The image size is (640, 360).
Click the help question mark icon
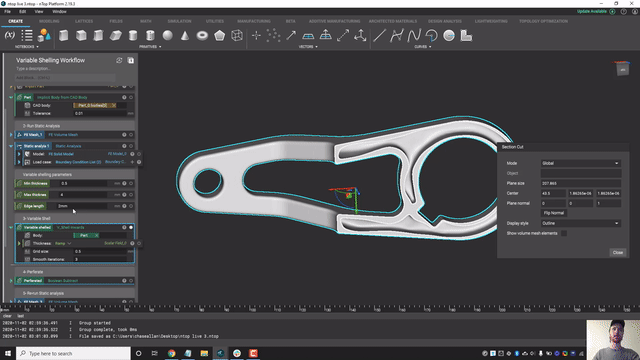pos(624,12)
